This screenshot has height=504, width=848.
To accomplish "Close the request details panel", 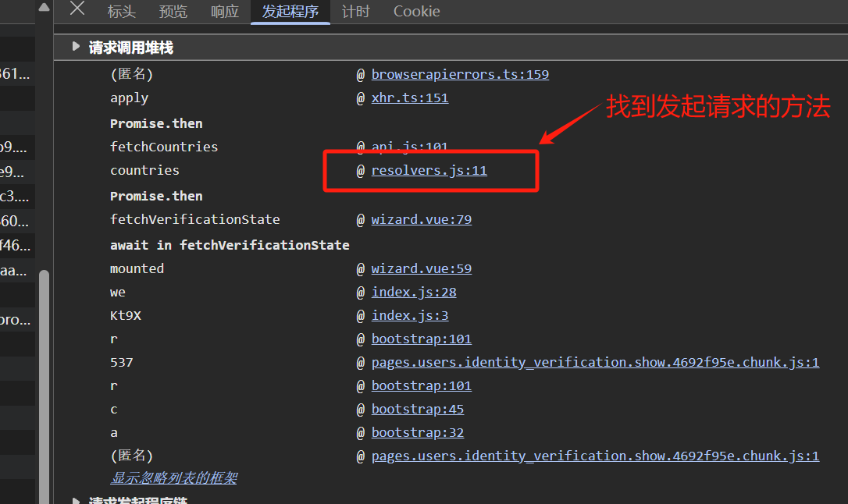I will point(77,10).
